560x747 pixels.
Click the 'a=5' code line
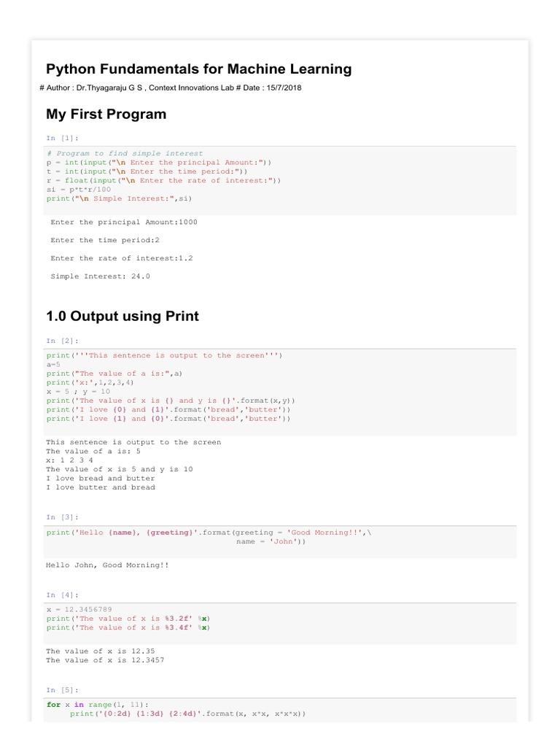[x=53, y=364]
